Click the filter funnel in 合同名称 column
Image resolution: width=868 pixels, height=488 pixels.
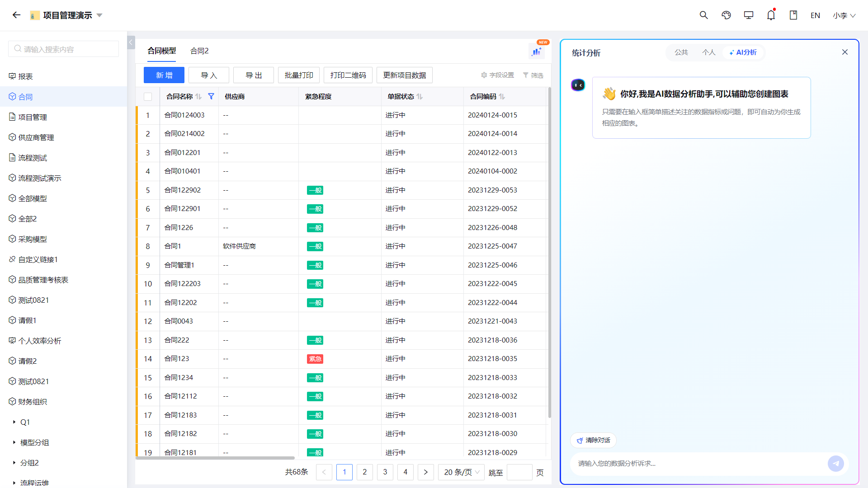pos(211,96)
